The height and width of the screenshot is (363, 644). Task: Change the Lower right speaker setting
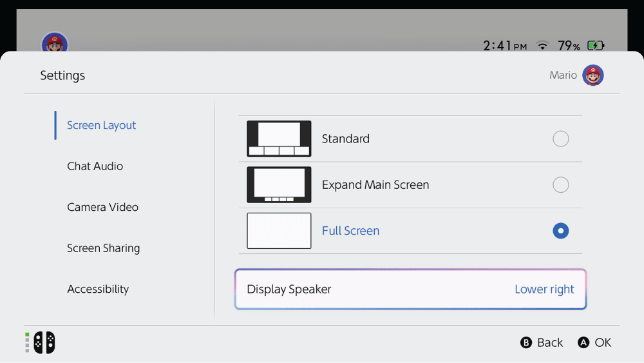(x=544, y=289)
